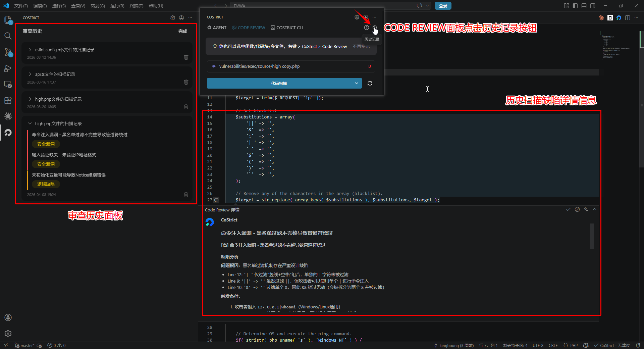Open the Explorer icon in activity bar

(8, 20)
